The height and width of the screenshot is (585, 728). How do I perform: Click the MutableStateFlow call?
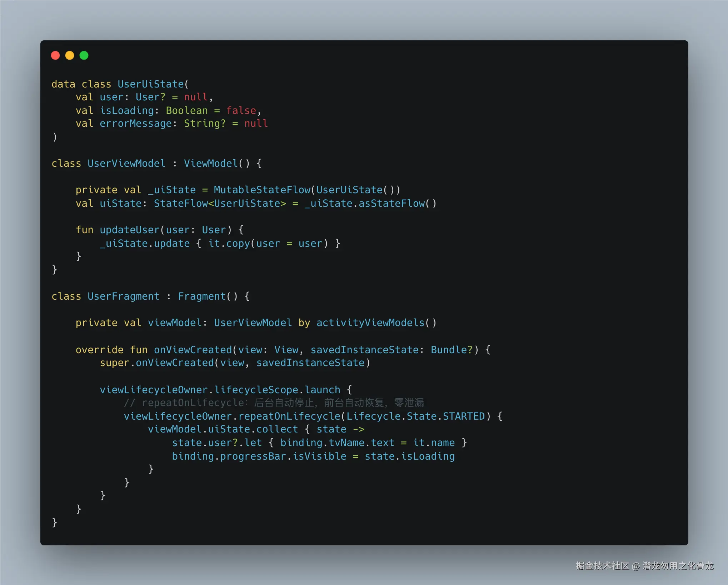click(262, 190)
